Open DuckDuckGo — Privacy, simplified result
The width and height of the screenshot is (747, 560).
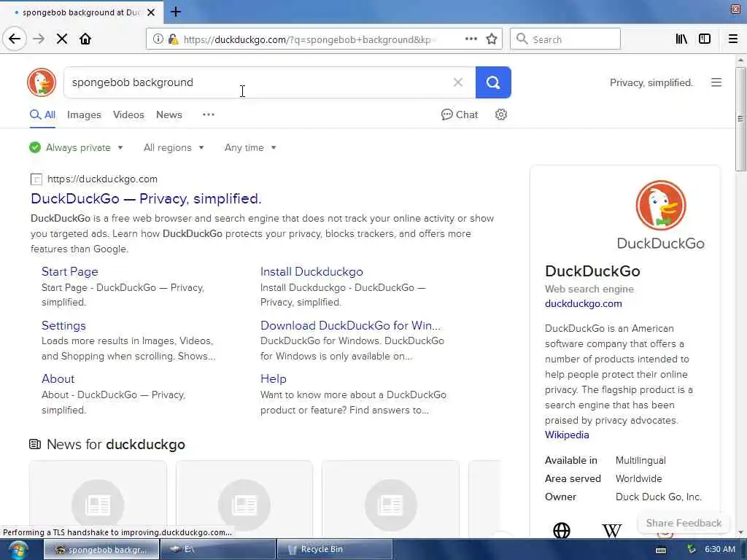point(146,198)
